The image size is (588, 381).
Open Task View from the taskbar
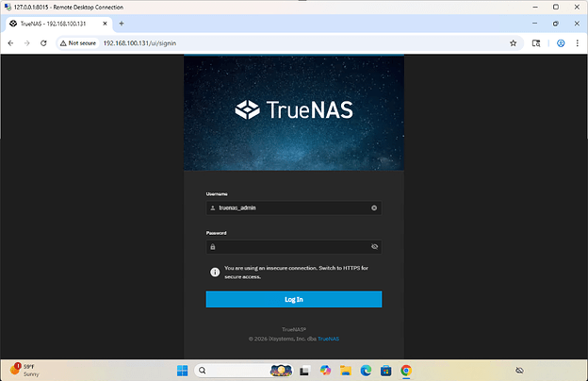[304, 371]
